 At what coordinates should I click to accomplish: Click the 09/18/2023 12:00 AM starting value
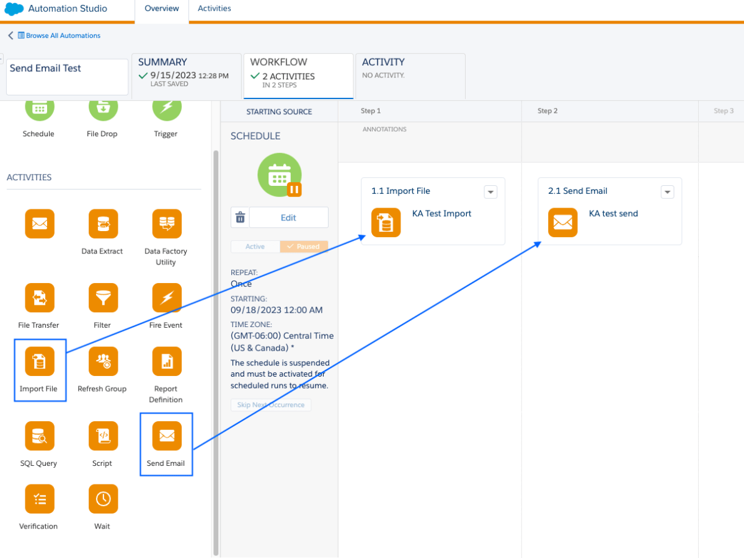(x=277, y=310)
